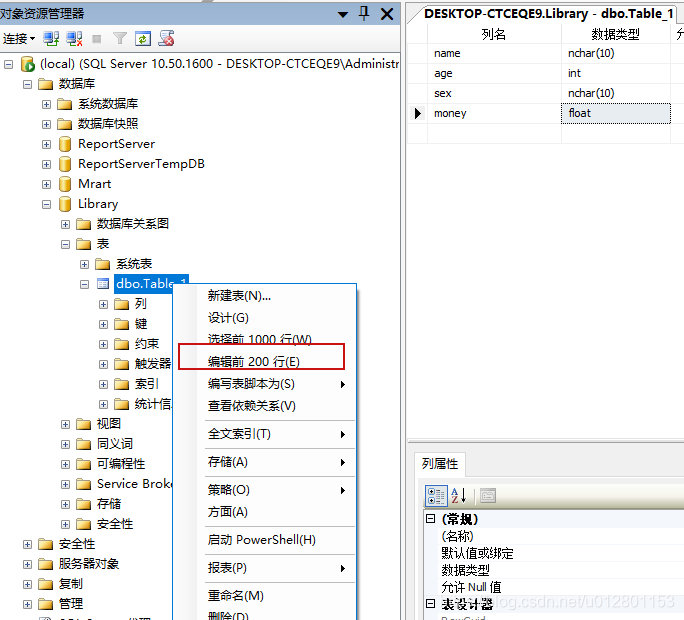684x620 pixels.
Task: Select the 列 folder icon under dbo.Table_1
Action: point(122,304)
